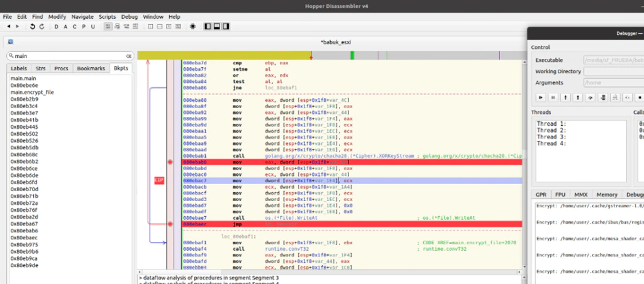The height and width of the screenshot is (284, 644).
Task: Switch to ASM view mode icon
Action: pos(108,26)
